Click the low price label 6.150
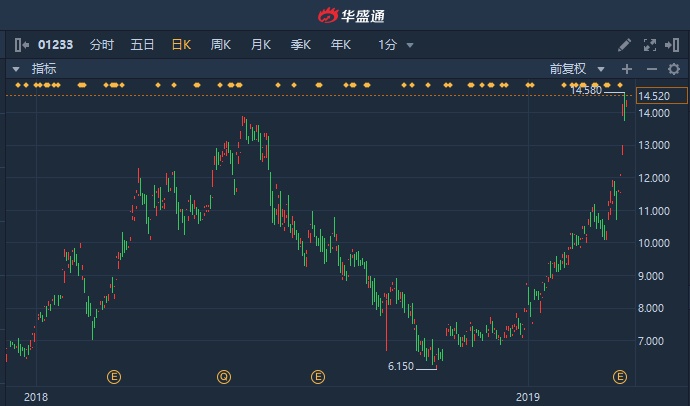Viewport: 690px width, 406px height. pyautogui.click(x=400, y=366)
